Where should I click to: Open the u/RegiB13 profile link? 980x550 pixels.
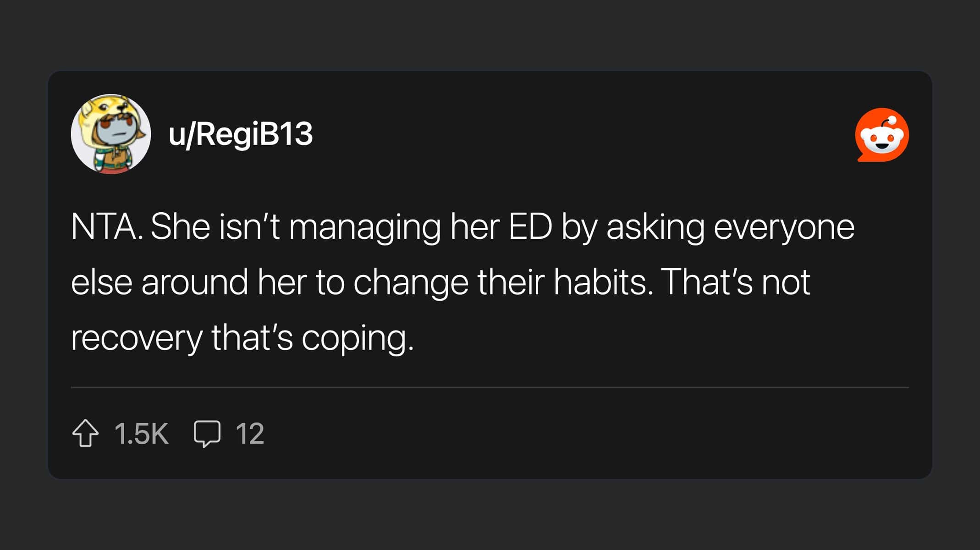coord(240,134)
